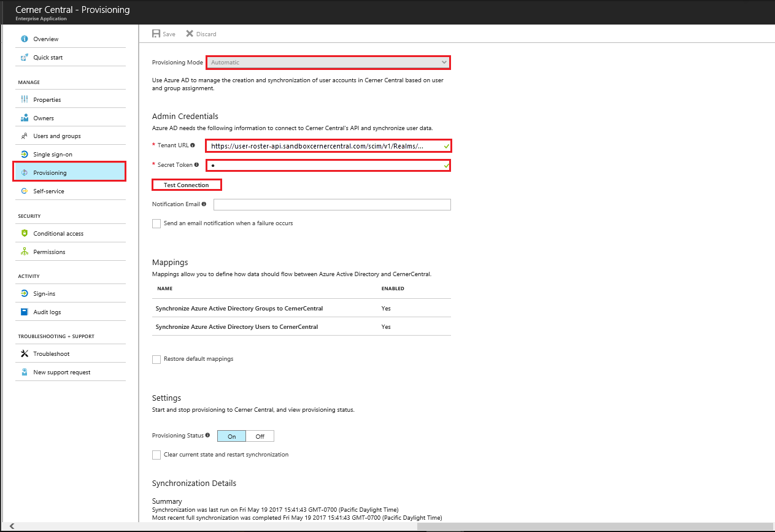Open Self-service settings
Image resolution: width=775 pixels, height=532 pixels.
71,191
